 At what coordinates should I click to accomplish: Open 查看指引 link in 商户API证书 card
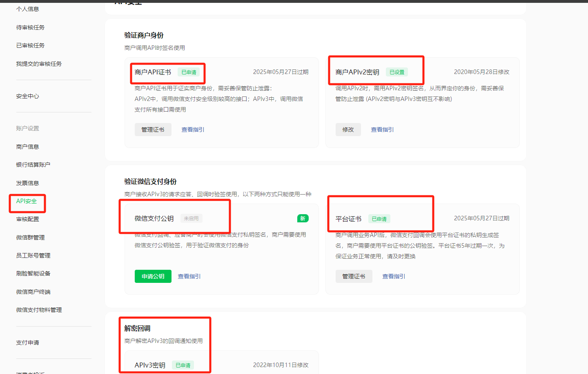click(193, 130)
